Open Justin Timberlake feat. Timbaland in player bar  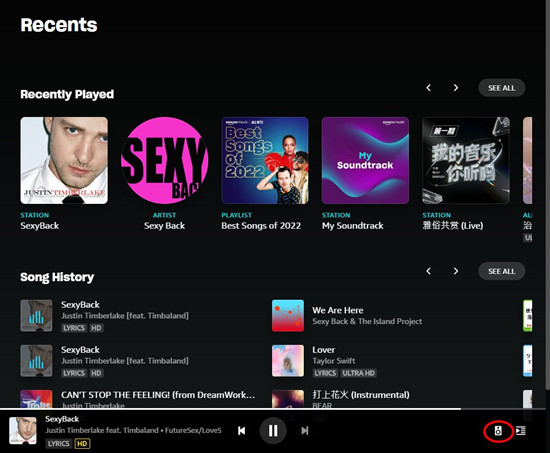[102, 430]
